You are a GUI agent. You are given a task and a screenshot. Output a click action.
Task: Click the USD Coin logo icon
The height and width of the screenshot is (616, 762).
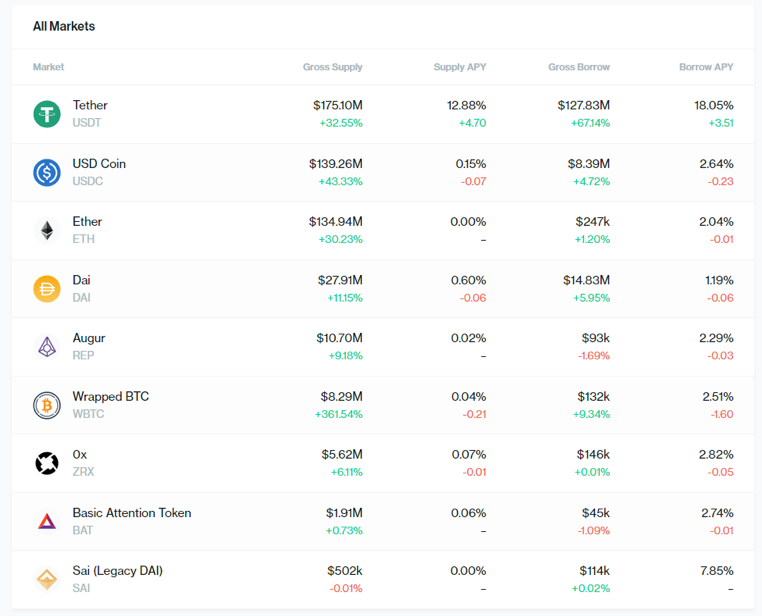47,172
